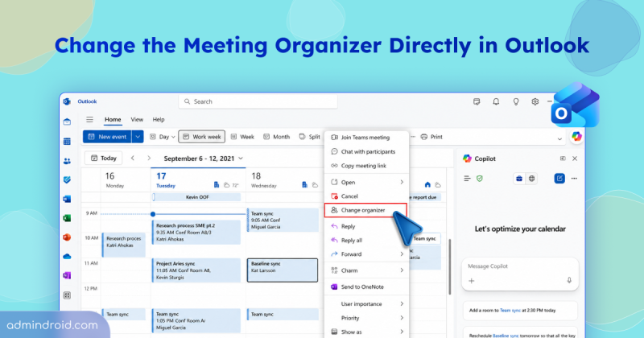Image resolution: width=644 pixels, height=338 pixels.
Task: Open the People icon in sidebar
Action: click(x=67, y=161)
